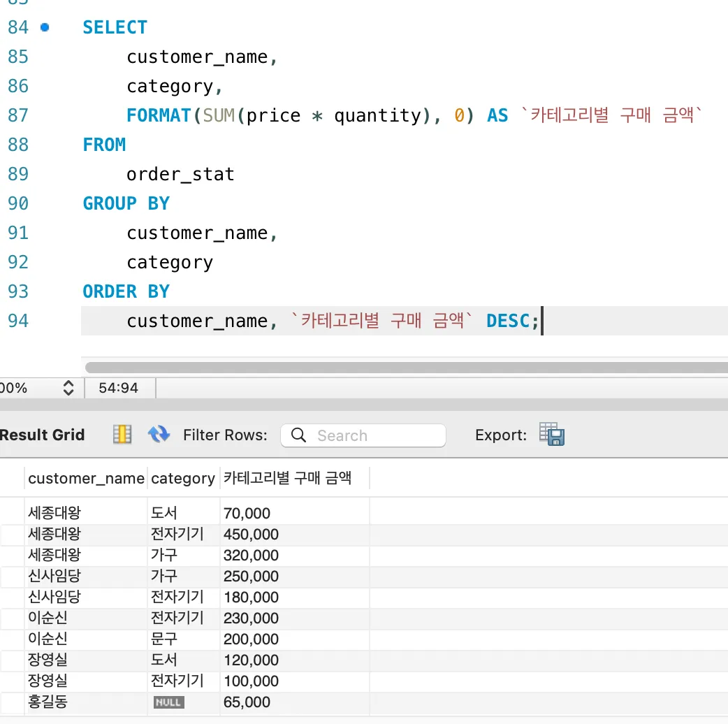728x724 pixels.
Task: Click ORDER BY keyword on line 93
Action: (126, 291)
